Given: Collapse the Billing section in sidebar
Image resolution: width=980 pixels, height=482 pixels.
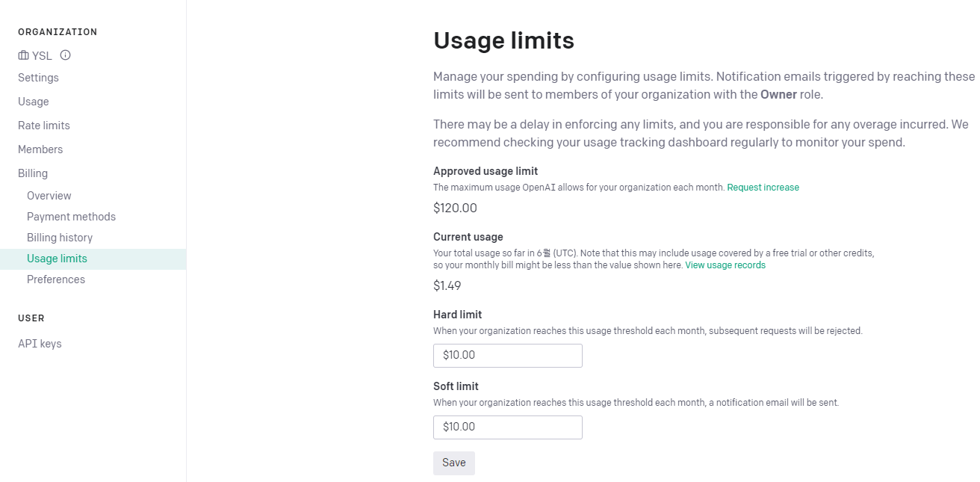Looking at the screenshot, I should 33,173.
